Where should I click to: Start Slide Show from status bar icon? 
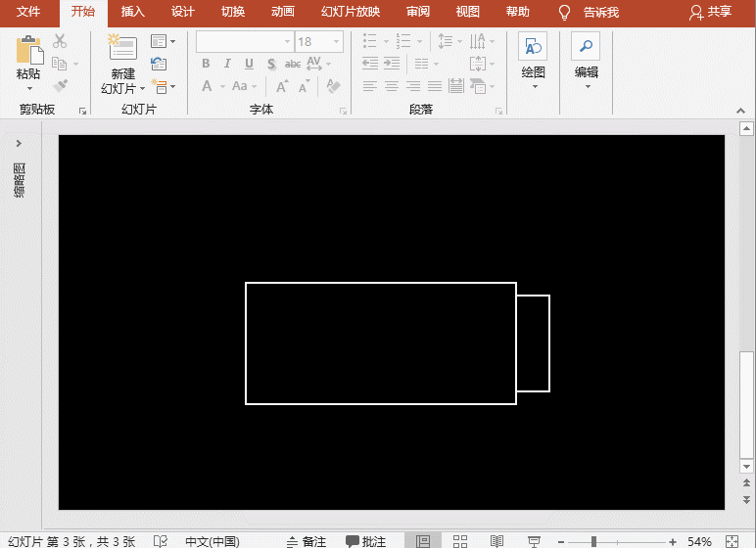(534, 541)
